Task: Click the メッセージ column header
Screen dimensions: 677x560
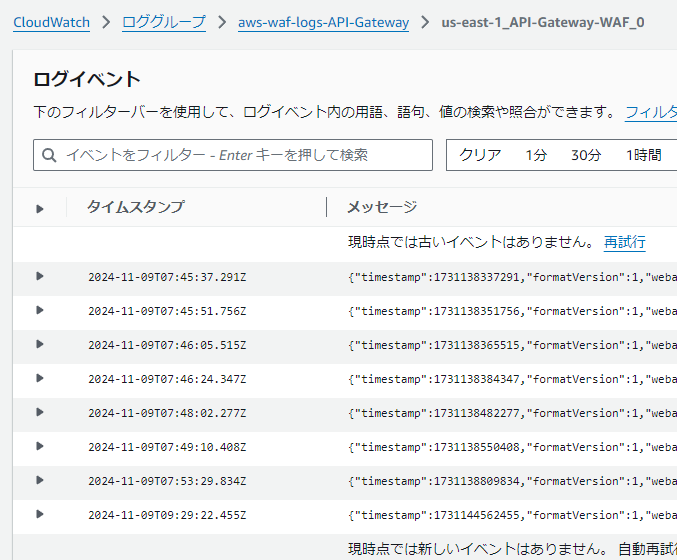Action: [382, 207]
